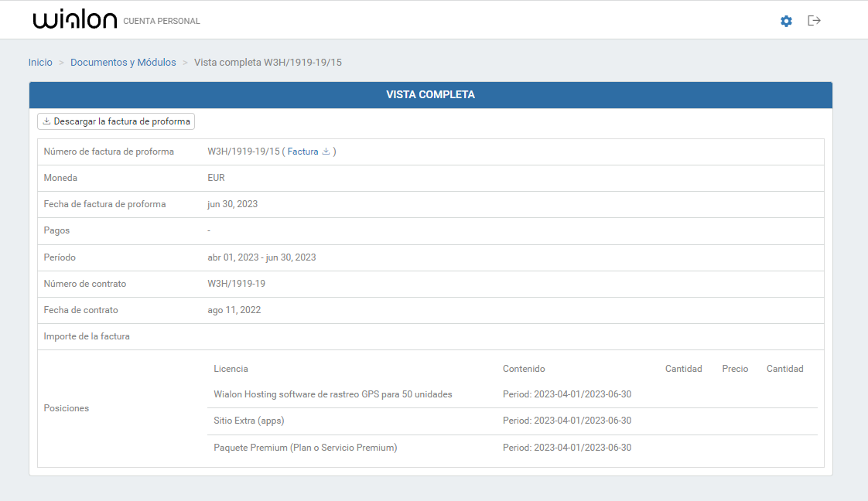Open the Factura link
Screen dimensions: 868x501
tap(302, 152)
